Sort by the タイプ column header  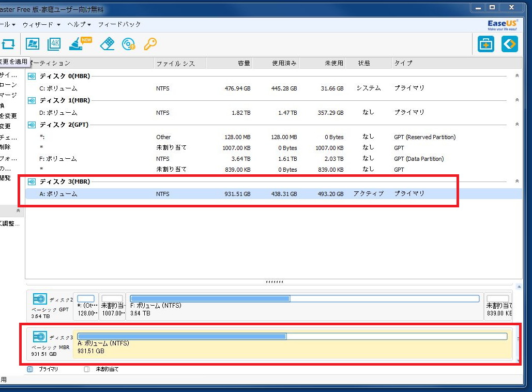pos(457,63)
